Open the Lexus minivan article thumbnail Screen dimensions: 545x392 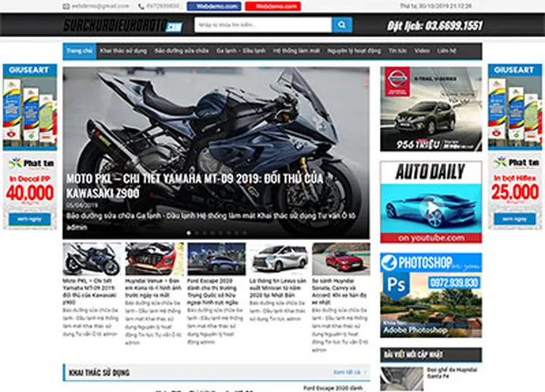point(279,259)
